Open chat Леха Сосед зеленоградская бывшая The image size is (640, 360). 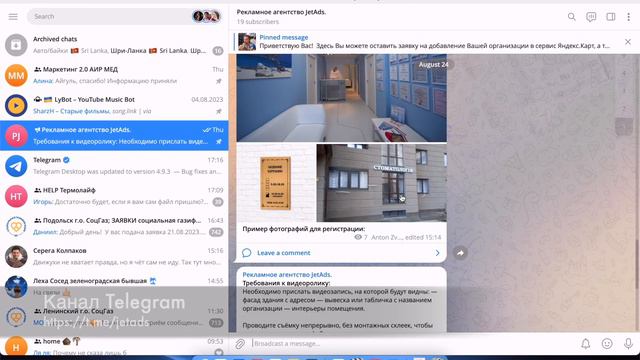[114, 287]
